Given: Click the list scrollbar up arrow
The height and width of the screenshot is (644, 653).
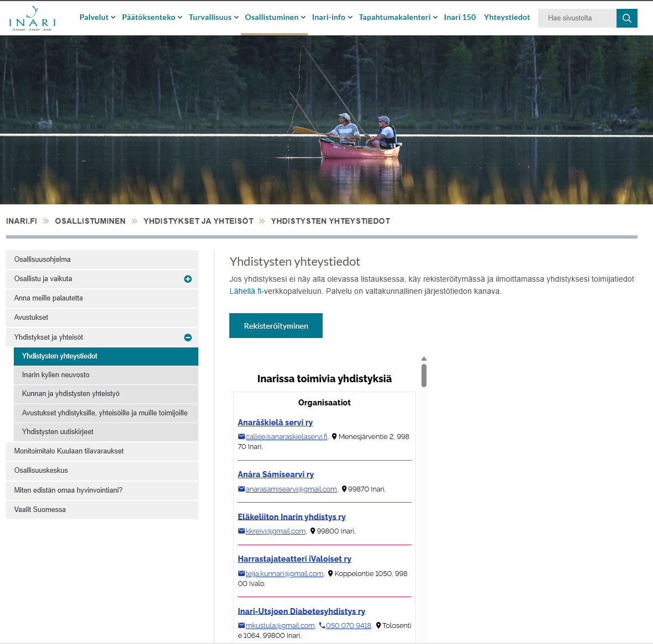Looking at the screenshot, I should pyautogui.click(x=424, y=359).
